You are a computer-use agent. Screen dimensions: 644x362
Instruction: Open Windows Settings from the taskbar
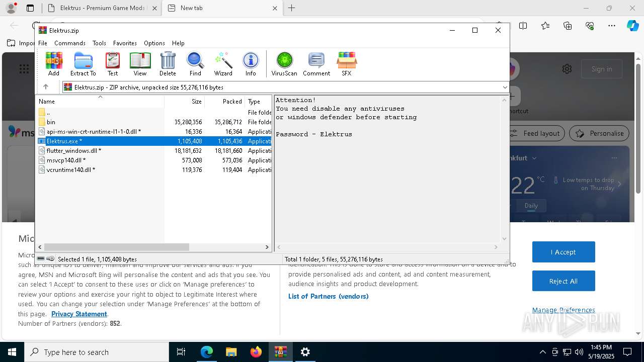(x=305, y=352)
